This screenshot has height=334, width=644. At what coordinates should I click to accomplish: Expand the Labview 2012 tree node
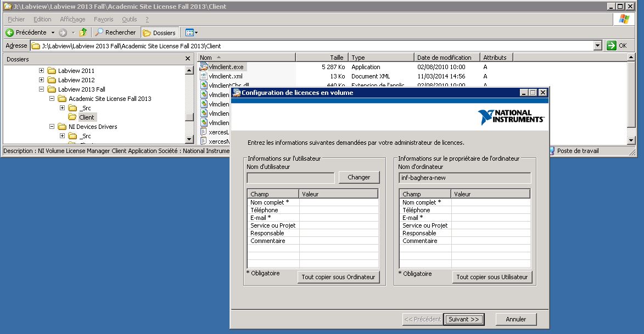tap(41, 80)
